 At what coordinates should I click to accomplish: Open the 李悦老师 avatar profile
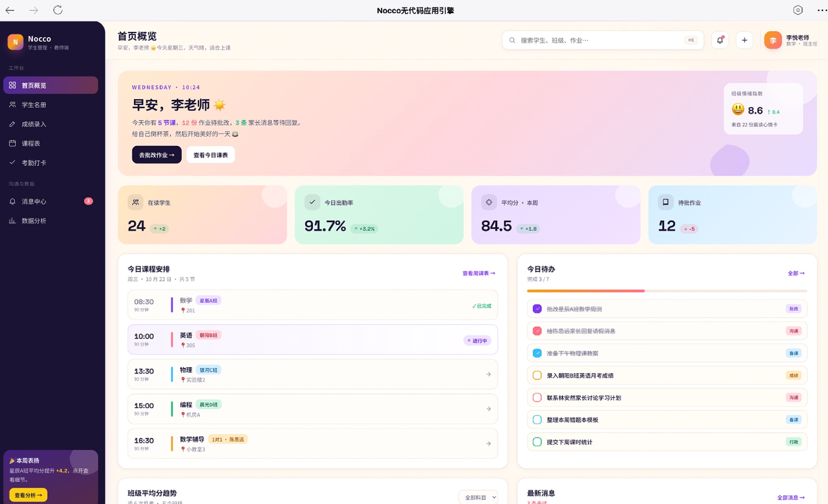[x=773, y=40]
